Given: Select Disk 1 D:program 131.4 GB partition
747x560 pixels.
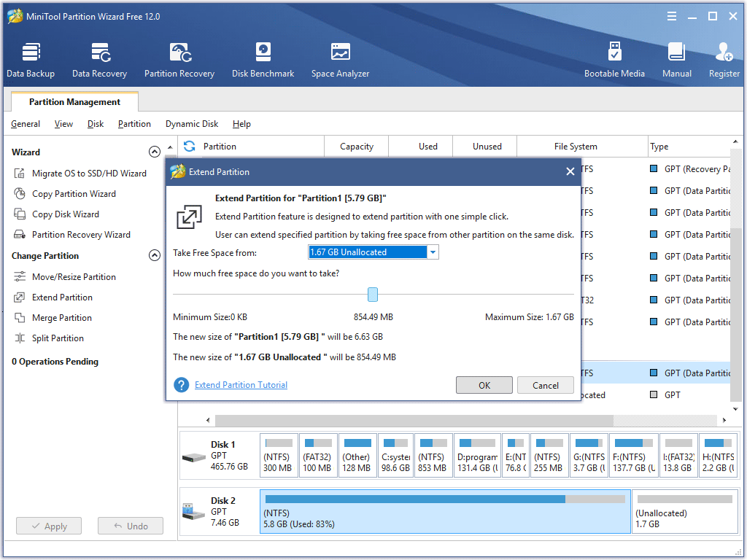Looking at the screenshot, I should pos(477,456).
